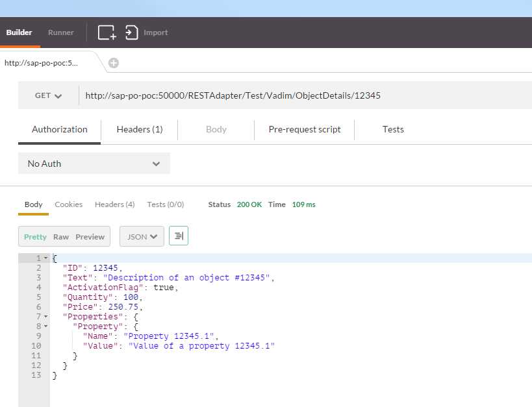Click the Import label
This screenshot has height=407, width=532.
click(x=156, y=32)
